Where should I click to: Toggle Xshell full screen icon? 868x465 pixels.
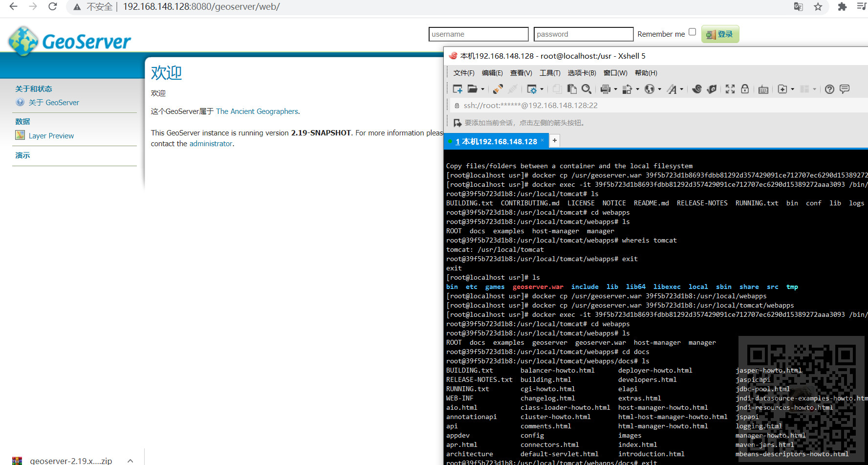[730, 89]
